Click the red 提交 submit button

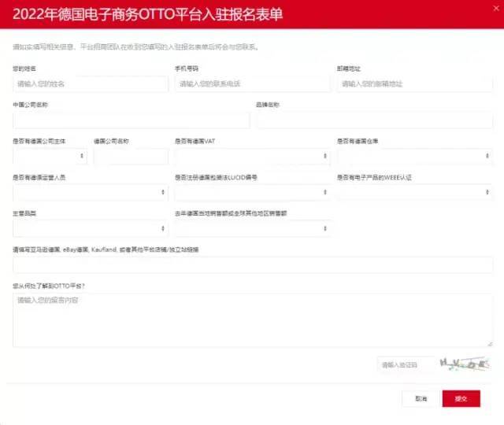[461, 399]
